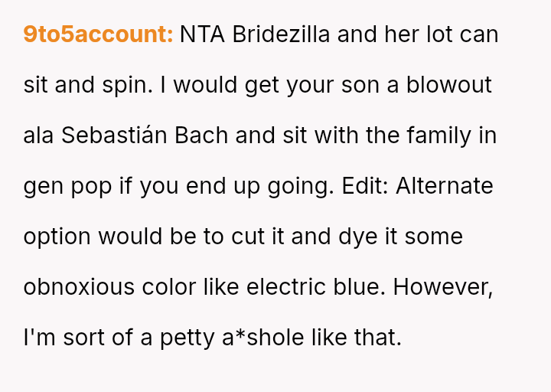
Task: Click the censored word "a*shole"
Action: [x=267, y=338]
